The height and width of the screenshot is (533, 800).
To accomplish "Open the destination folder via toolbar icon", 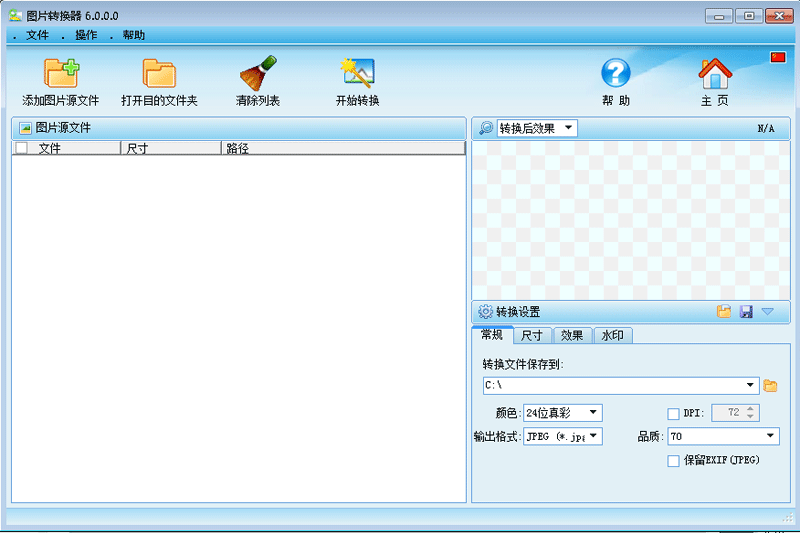I will pyautogui.click(x=159, y=73).
